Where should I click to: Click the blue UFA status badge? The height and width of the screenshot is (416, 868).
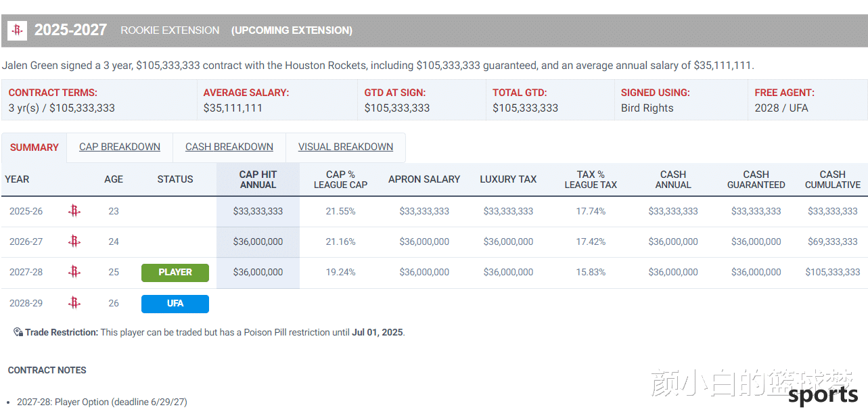tap(175, 304)
